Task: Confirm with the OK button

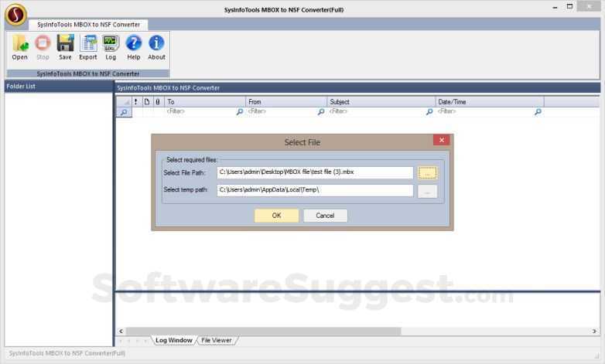Action: click(x=277, y=216)
